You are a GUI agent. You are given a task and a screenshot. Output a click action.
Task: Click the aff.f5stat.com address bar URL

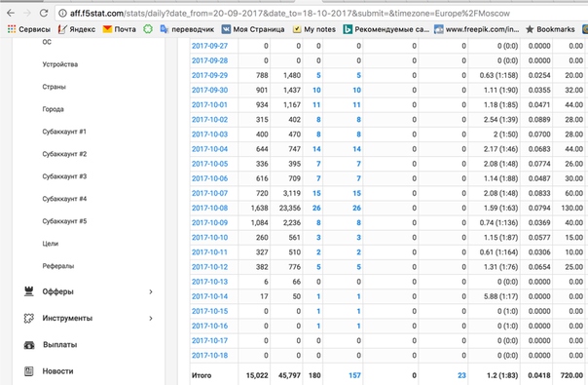pos(289,14)
